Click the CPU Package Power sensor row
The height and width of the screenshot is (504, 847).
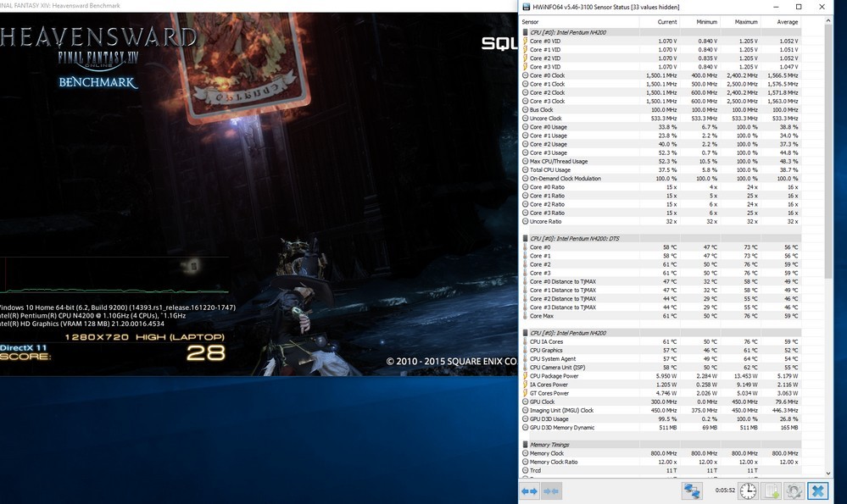pos(585,376)
